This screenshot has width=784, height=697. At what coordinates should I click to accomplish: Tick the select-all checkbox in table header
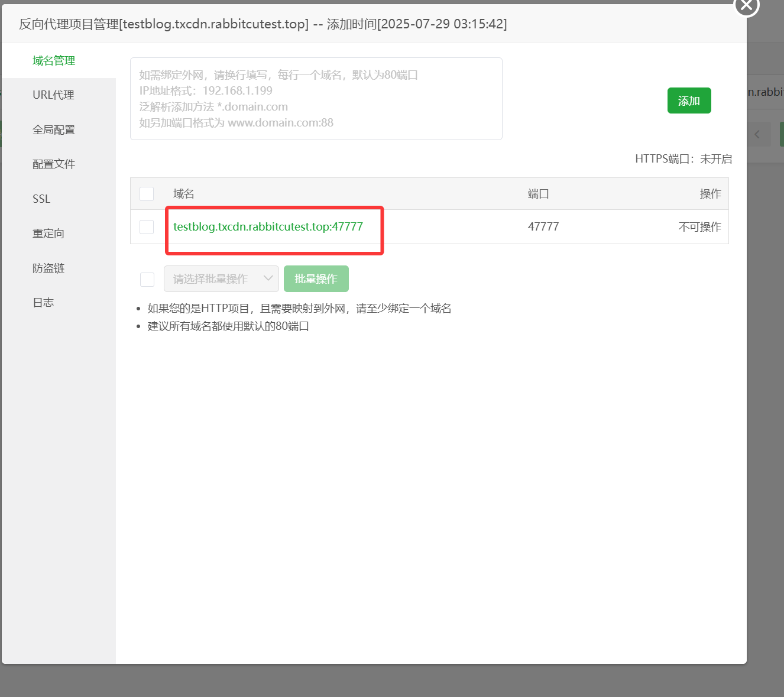pyautogui.click(x=147, y=194)
